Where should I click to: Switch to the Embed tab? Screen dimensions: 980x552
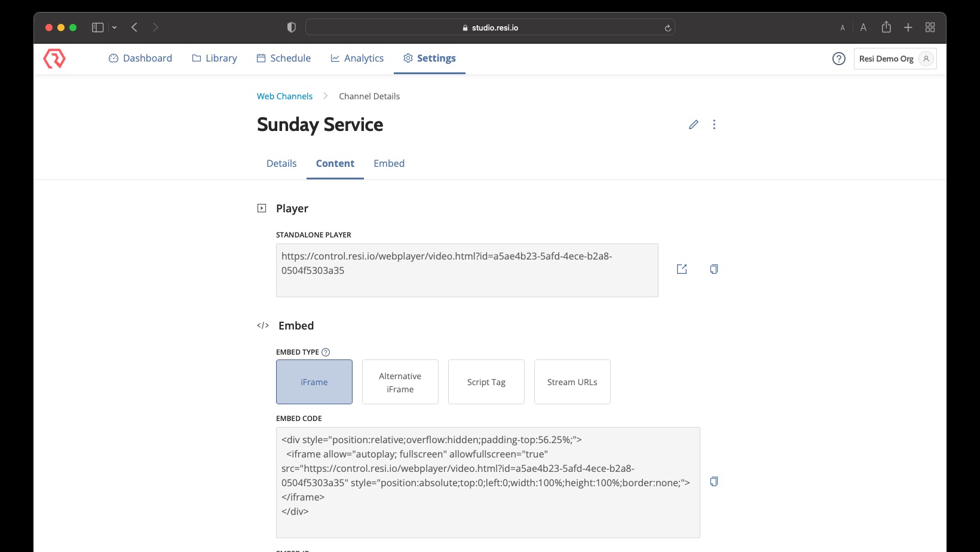pos(389,163)
